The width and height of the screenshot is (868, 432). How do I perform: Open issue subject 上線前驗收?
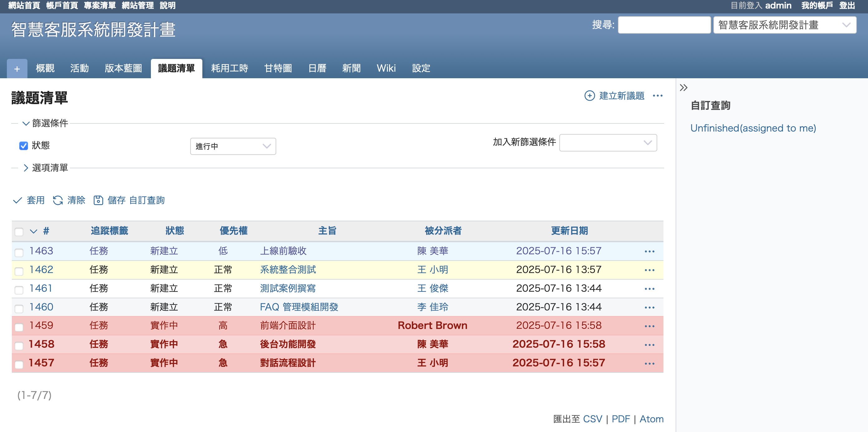[x=283, y=251]
